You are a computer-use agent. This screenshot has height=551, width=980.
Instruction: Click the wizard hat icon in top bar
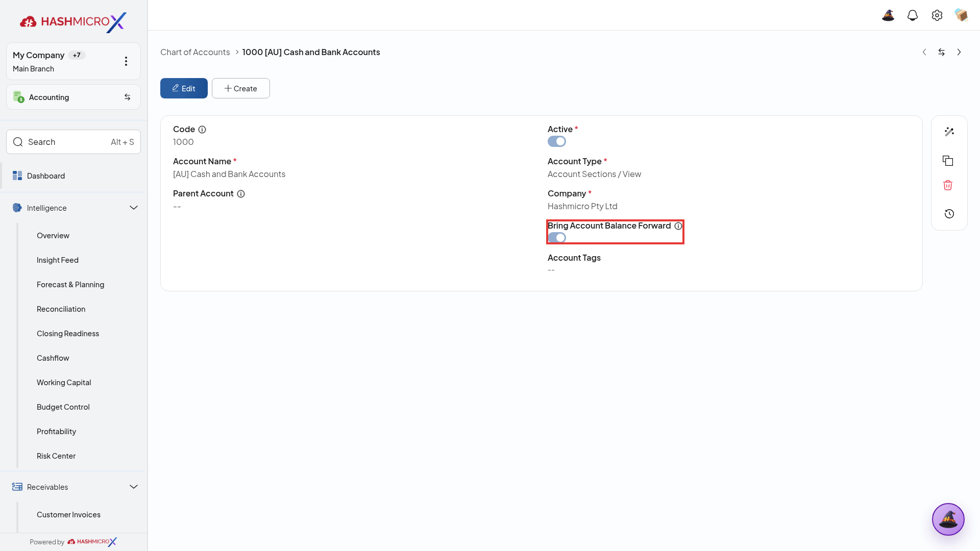pos(888,15)
